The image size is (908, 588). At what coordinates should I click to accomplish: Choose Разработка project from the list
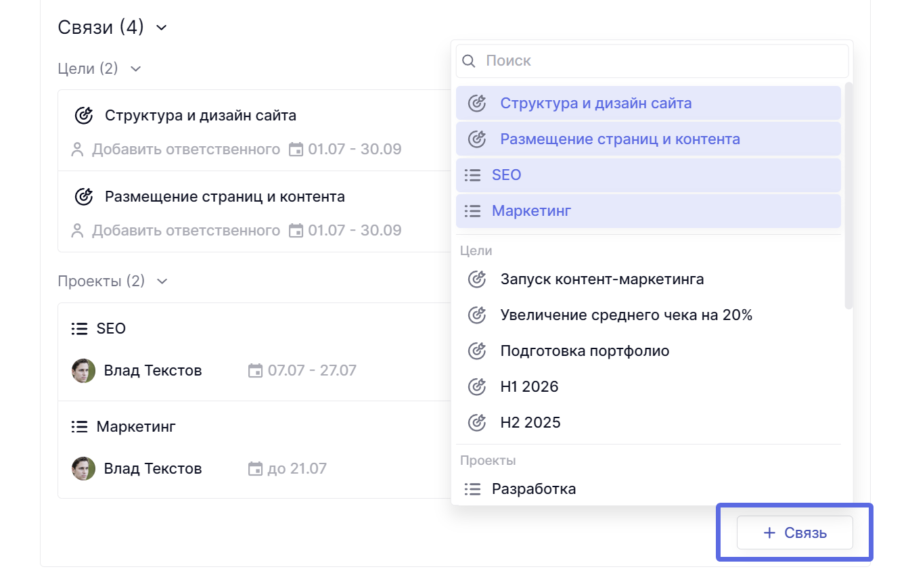(x=533, y=489)
